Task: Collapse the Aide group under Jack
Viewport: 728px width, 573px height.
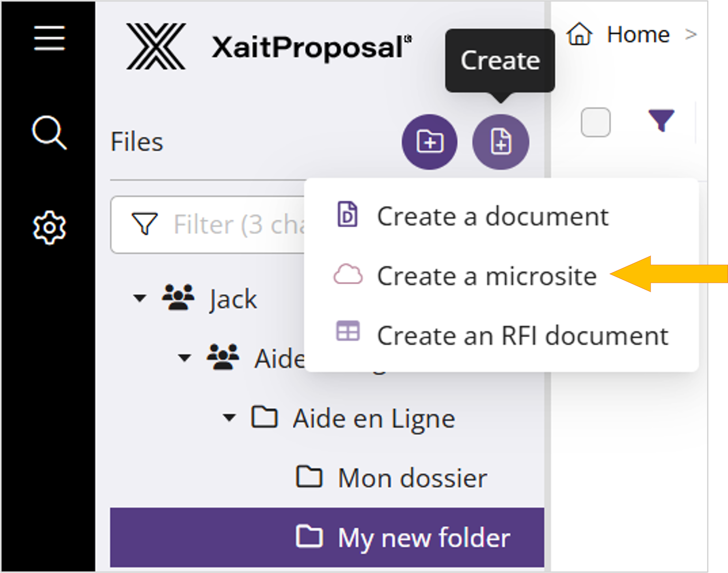Action: tap(184, 358)
